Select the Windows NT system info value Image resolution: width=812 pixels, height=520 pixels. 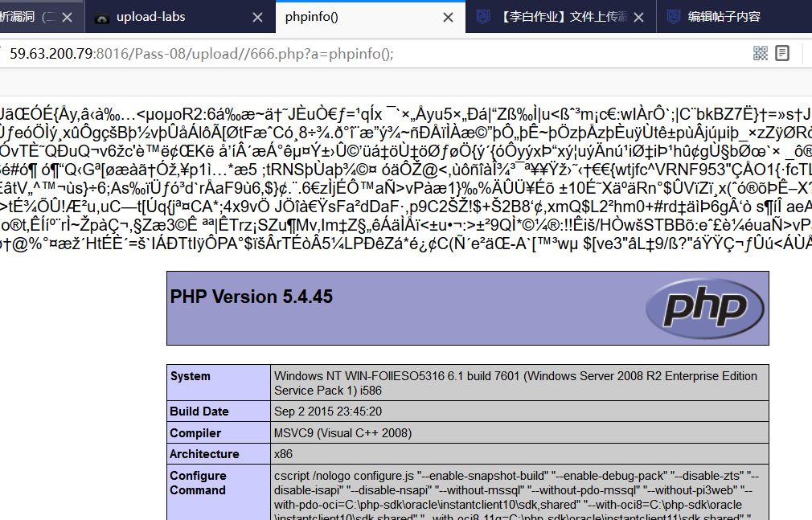pos(515,383)
